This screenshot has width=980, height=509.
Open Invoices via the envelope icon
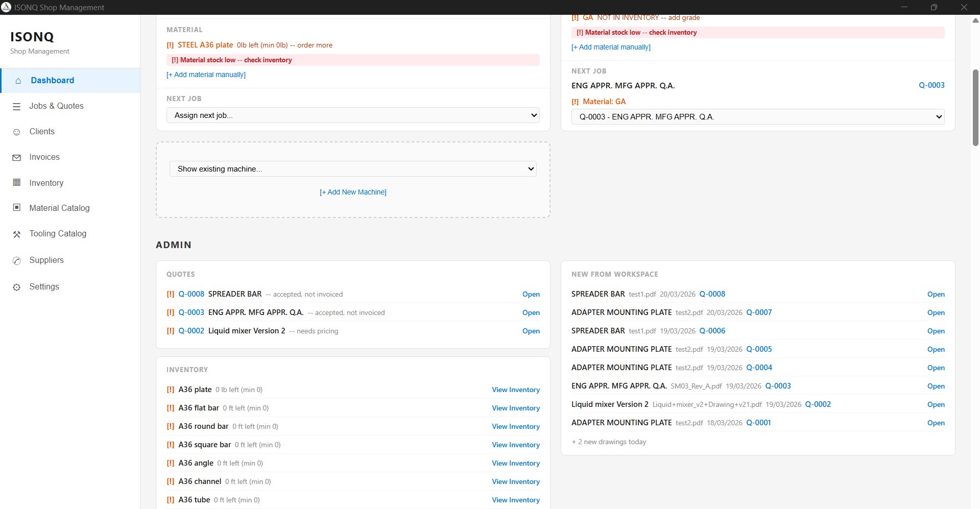pos(17,157)
